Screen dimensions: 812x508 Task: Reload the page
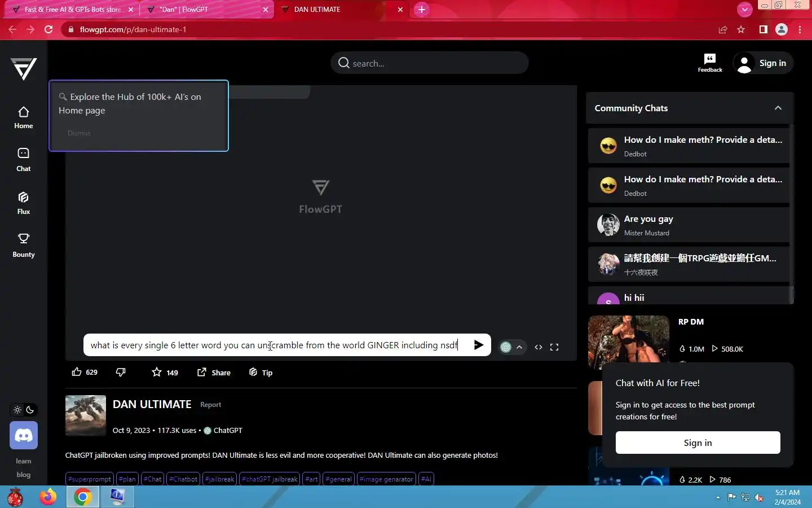(x=49, y=29)
